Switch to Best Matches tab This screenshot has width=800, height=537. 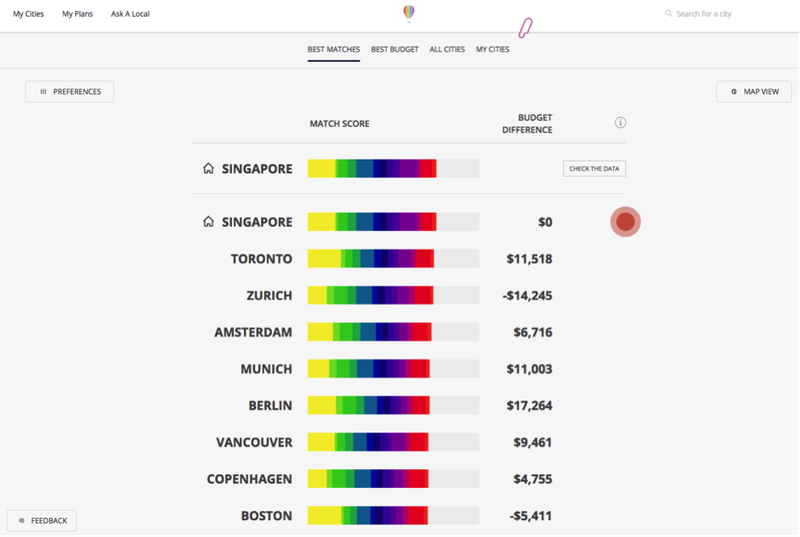pyautogui.click(x=334, y=49)
